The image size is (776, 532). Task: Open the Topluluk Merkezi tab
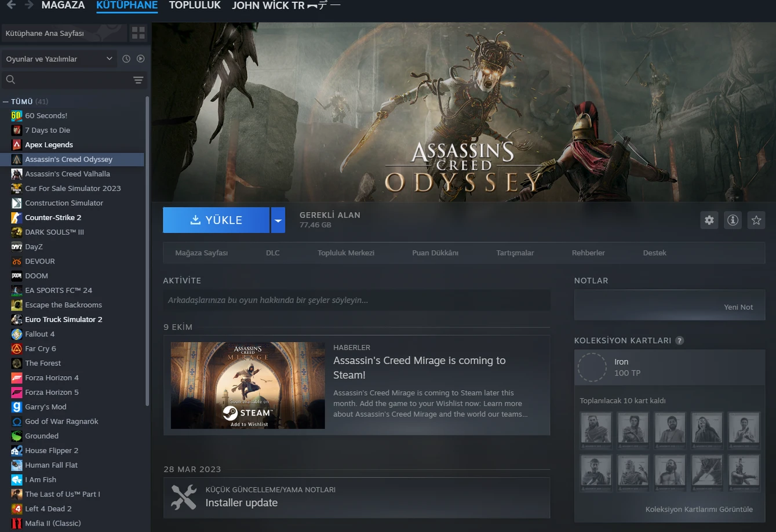346,253
